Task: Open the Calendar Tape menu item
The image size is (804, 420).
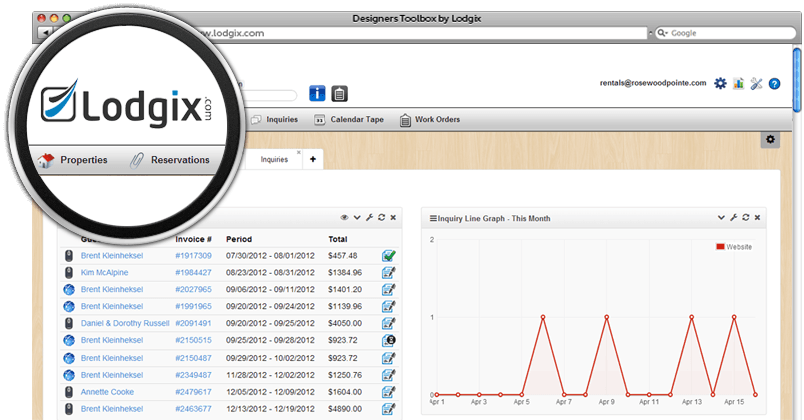Action: click(x=349, y=120)
